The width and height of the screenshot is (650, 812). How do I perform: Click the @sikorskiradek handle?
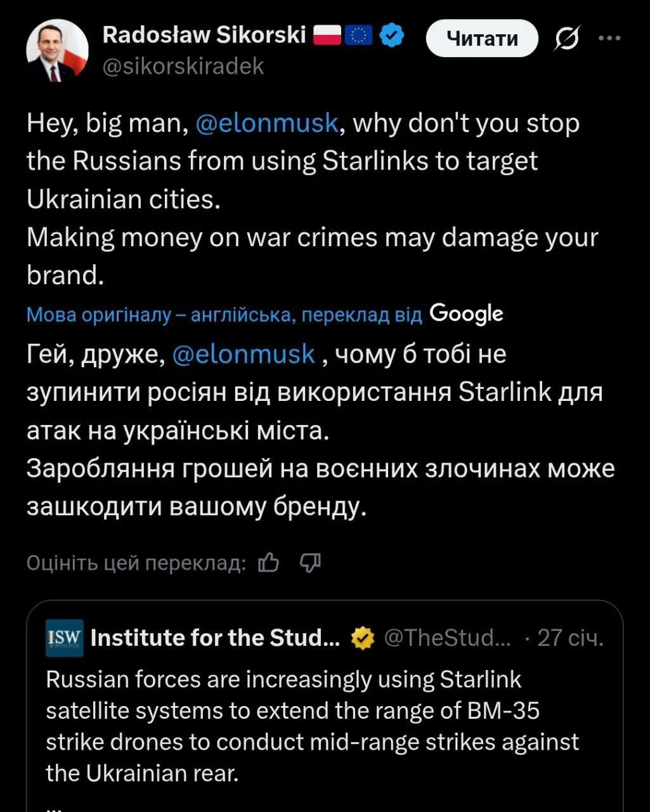183,66
